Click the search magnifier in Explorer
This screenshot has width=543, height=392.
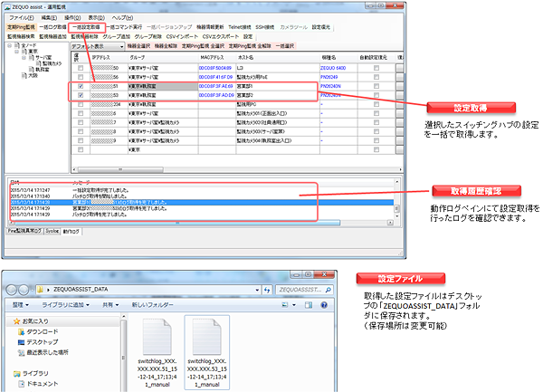pos(328,290)
